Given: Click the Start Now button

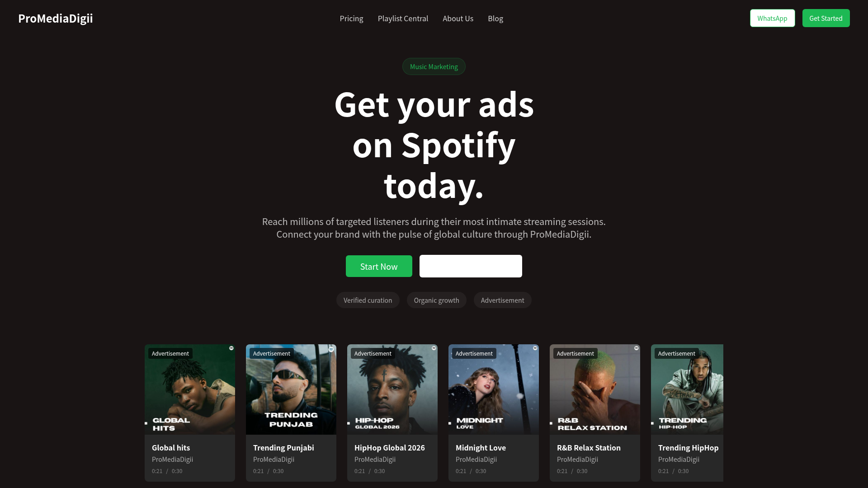Looking at the screenshot, I should 379,266.
